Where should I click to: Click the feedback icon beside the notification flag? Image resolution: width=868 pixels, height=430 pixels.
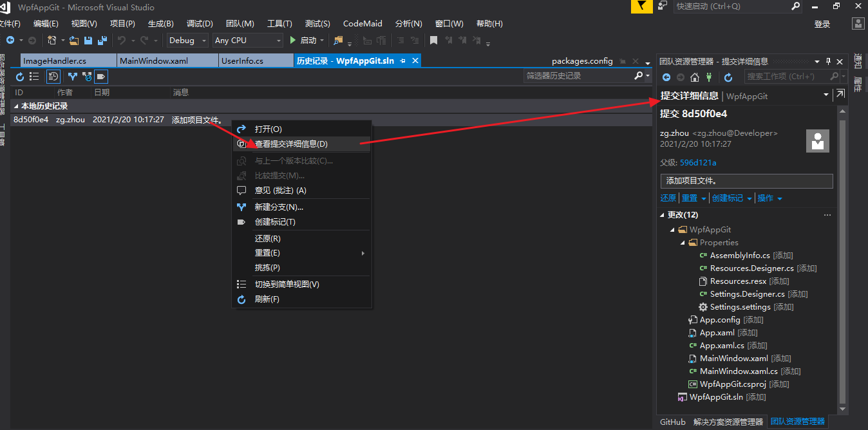pyautogui.click(x=663, y=6)
